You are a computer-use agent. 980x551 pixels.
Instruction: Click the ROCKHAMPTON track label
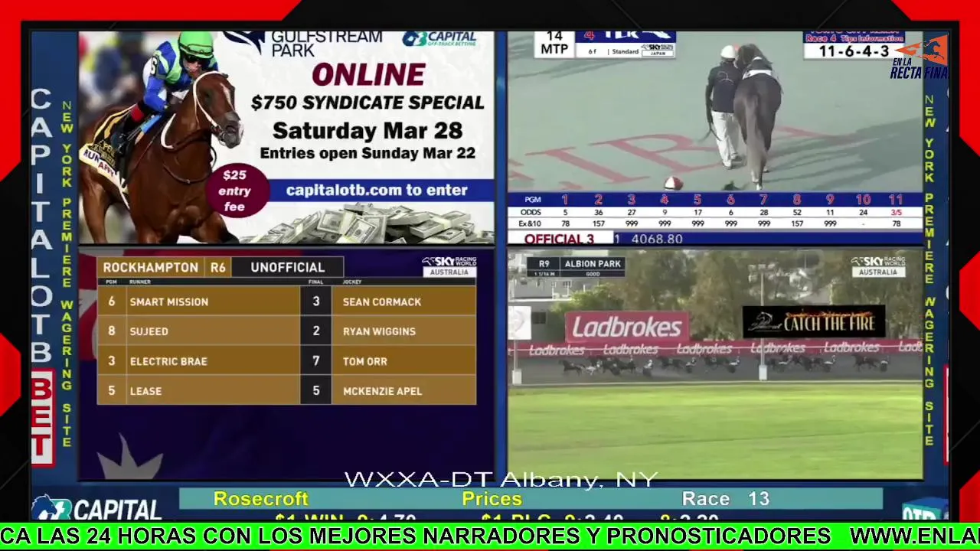tap(150, 267)
